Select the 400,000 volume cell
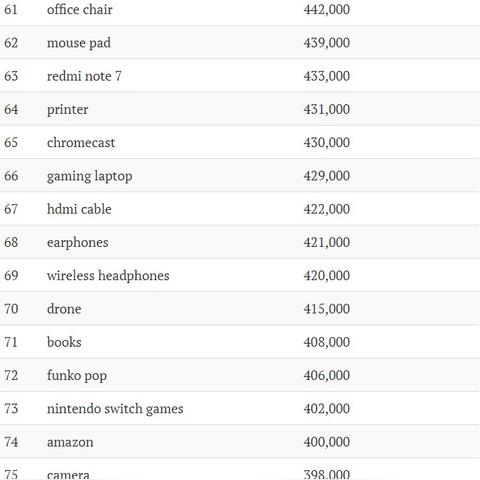This screenshot has height=480, width=480. pyautogui.click(x=327, y=442)
